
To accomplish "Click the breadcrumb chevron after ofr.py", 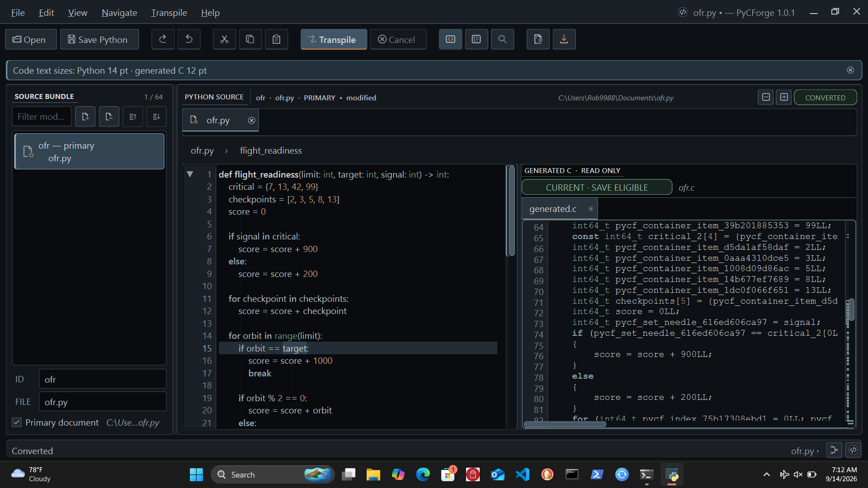I will tap(226, 151).
